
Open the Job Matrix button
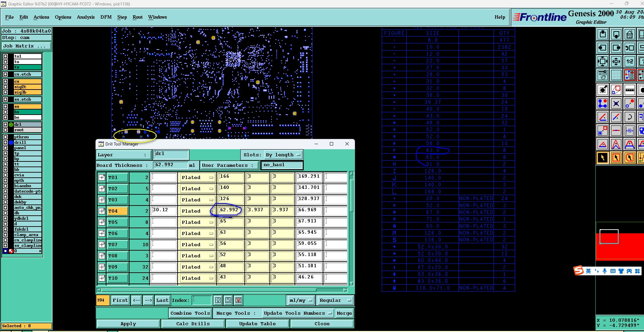(26, 46)
